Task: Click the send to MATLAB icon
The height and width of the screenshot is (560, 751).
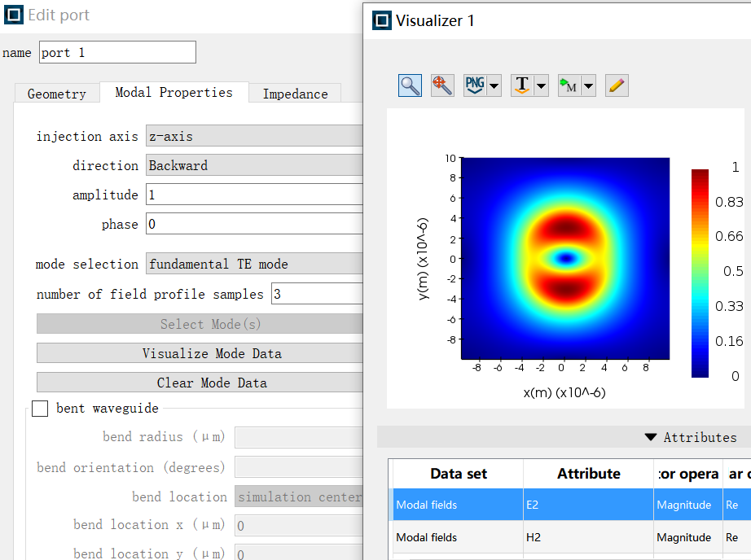Action: coord(569,85)
